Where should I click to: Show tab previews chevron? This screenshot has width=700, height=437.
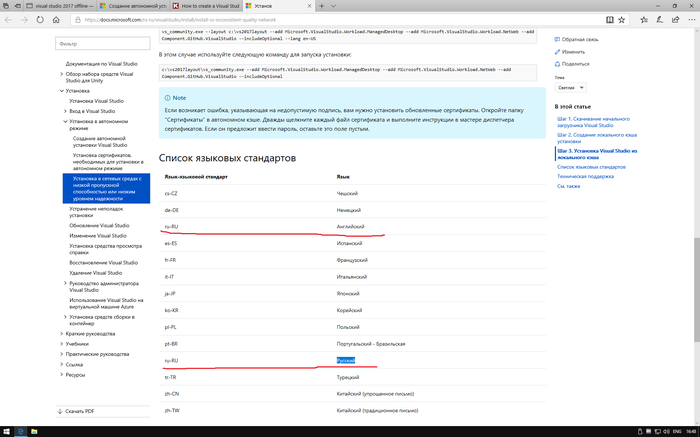[333, 6]
